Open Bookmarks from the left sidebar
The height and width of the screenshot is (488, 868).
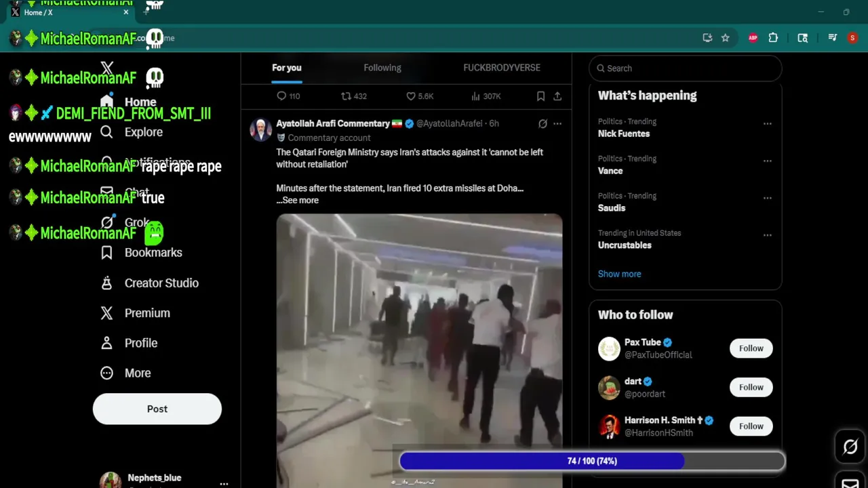click(142, 253)
